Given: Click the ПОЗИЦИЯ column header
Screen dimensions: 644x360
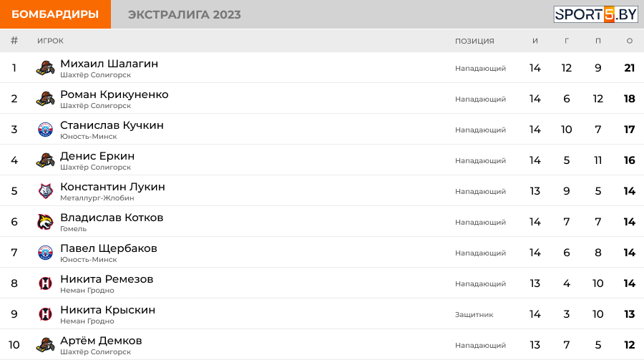Looking at the screenshot, I should [474, 41].
